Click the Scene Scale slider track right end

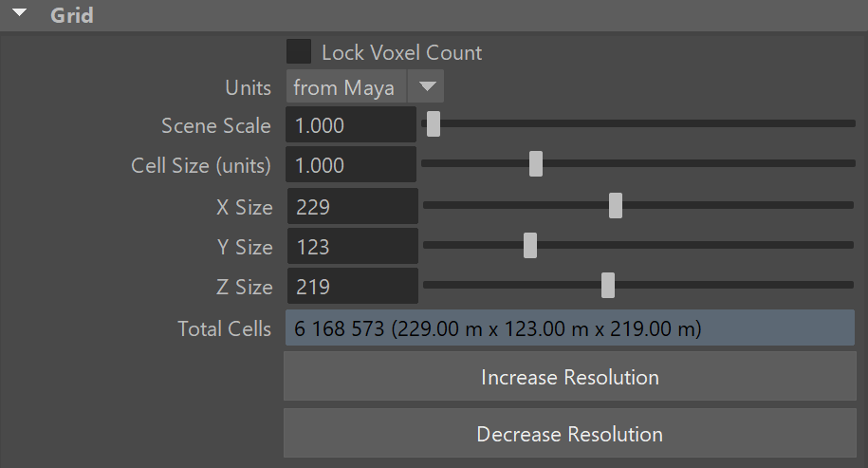pos(851,123)
